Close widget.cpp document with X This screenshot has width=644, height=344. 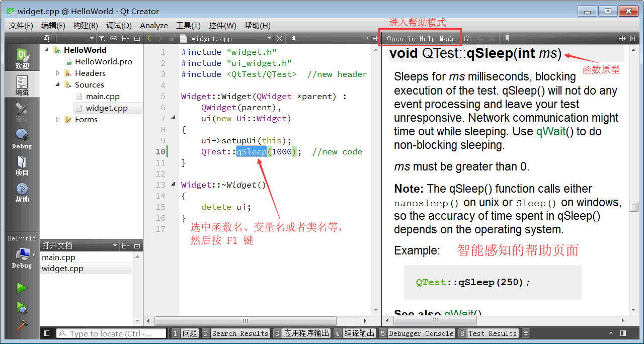coord(279,38)
